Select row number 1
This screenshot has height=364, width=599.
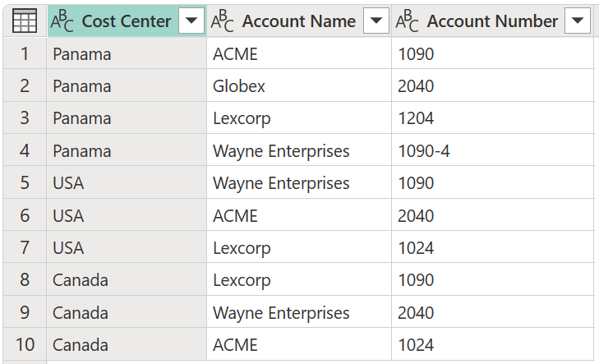25,53
